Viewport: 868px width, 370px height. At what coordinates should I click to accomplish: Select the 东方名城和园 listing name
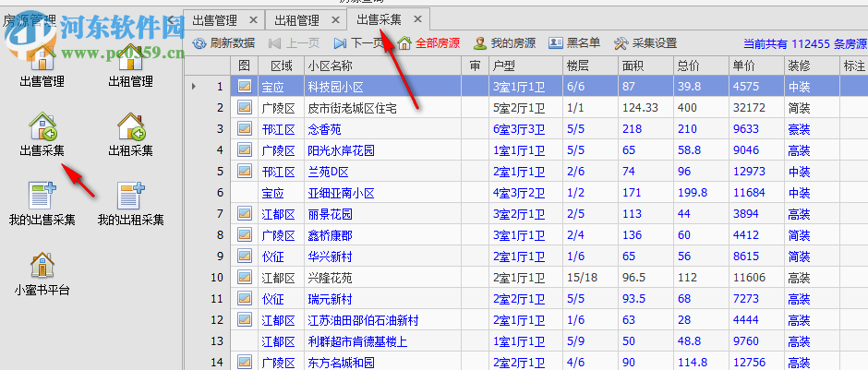click(x=341, y=363)
